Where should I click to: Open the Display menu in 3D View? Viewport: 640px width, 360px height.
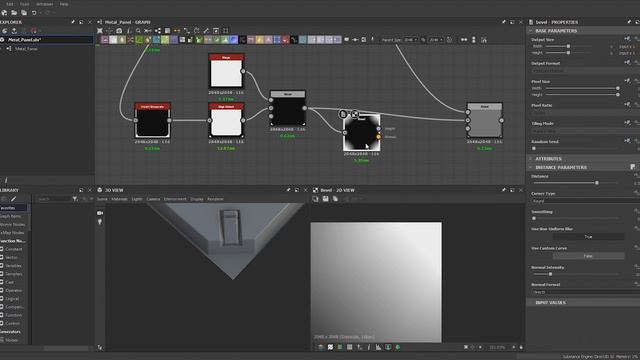(197, 199)
